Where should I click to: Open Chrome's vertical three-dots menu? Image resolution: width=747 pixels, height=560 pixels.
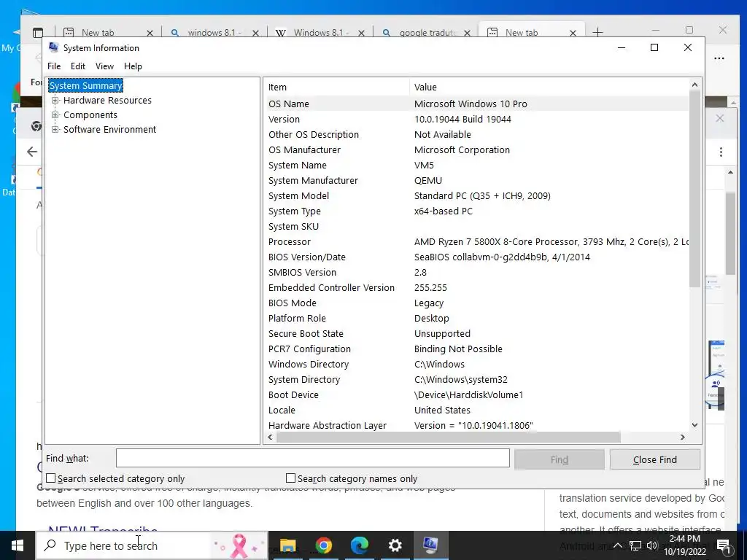[x=721, y=152]
